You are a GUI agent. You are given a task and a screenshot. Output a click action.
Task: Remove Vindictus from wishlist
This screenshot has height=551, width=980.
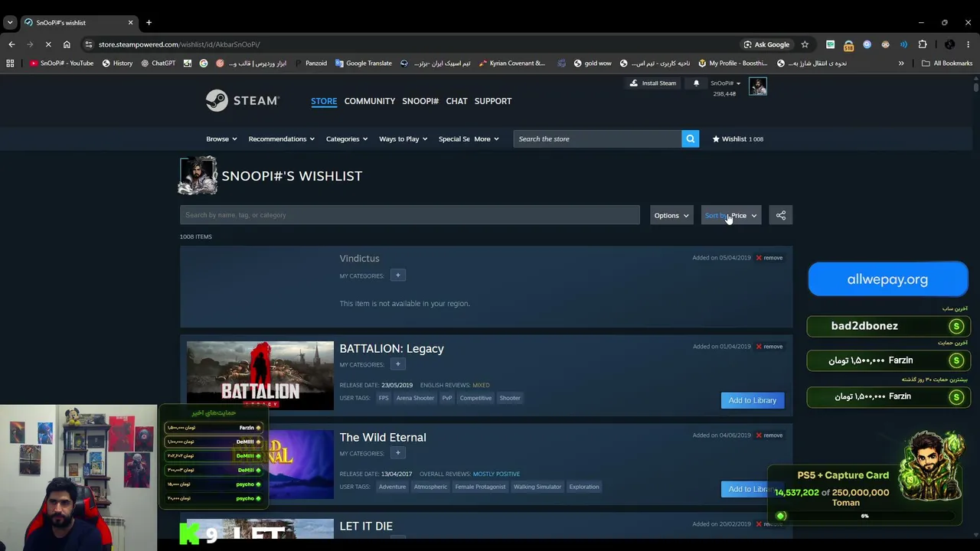(769, 258)
